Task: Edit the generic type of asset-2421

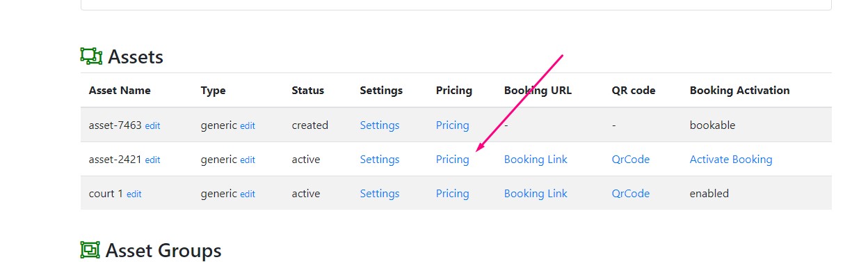Action: coord(248,160)
